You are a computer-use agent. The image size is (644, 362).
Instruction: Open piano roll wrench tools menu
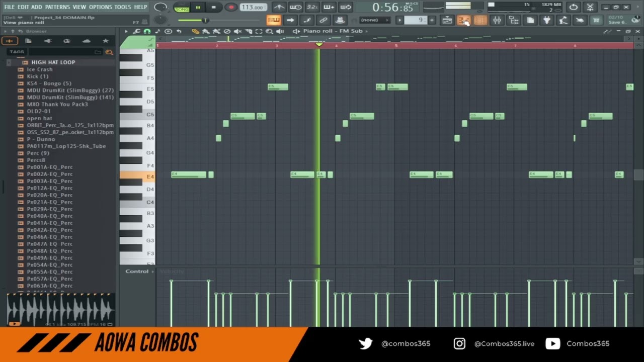(137, 31)
